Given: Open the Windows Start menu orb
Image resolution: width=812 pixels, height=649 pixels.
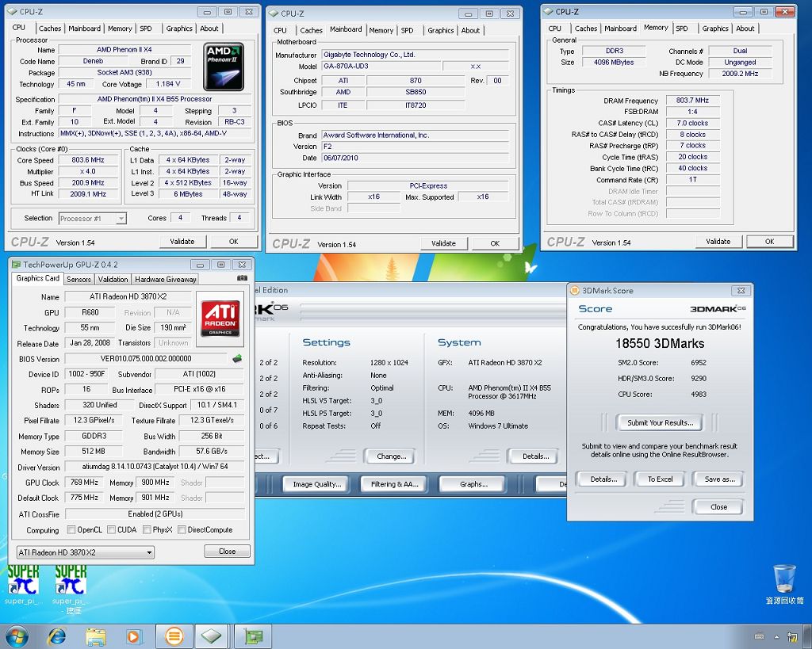Looking at the screenshot, I should coord(16,636).
